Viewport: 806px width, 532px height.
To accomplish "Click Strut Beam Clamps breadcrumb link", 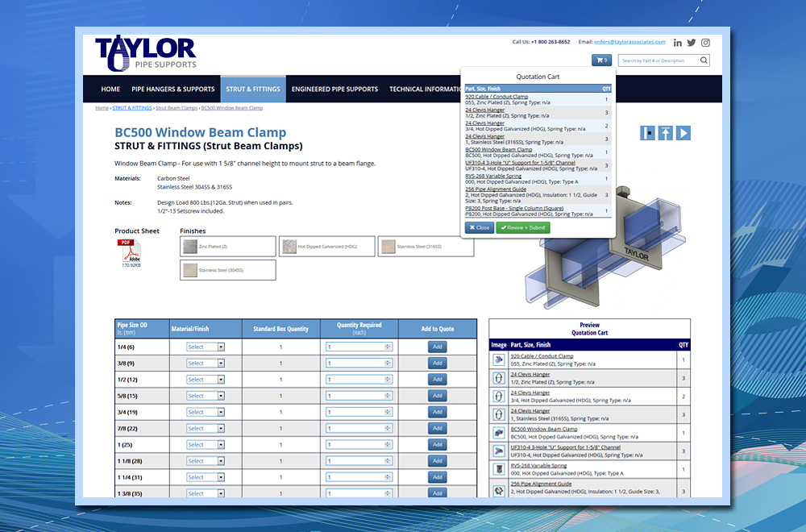I will [177, 108].
